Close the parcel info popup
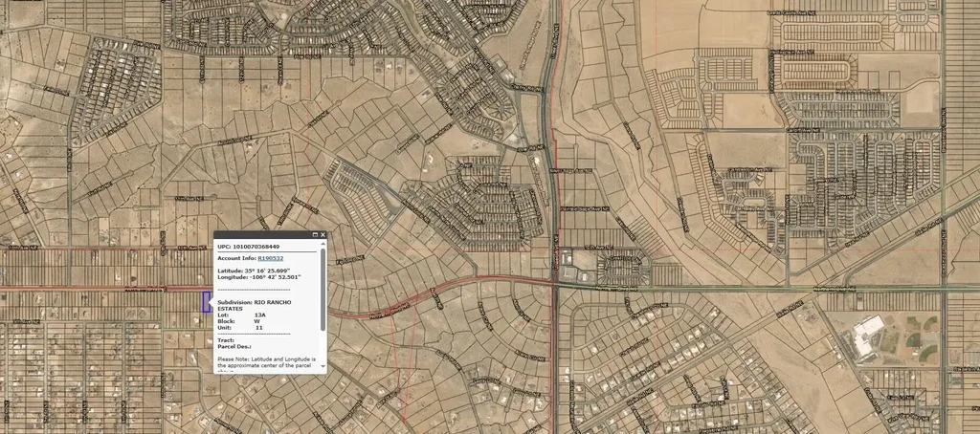This screenshot has height=434, width=980. pos(323,234)
